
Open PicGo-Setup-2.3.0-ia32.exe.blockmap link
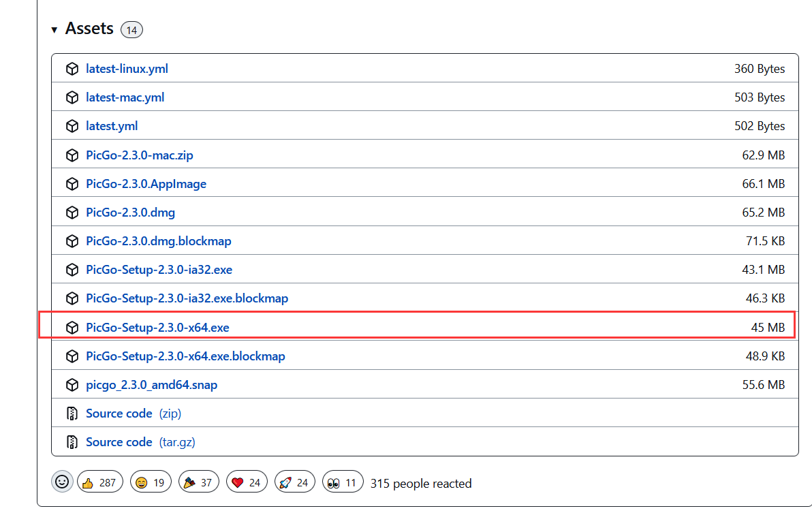point(187,298)
